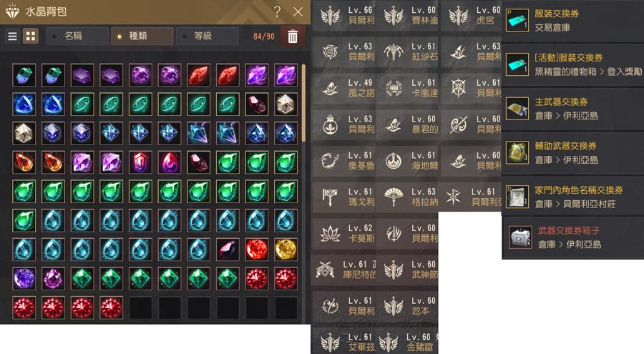Click the 武器交換券箱子 chest icon
The height and width of the screenshot is (354, 644).
click(520, 237)
